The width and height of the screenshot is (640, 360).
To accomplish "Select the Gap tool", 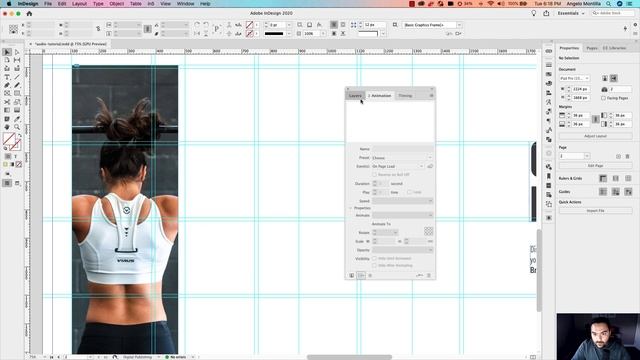I will tap(17, 60).
